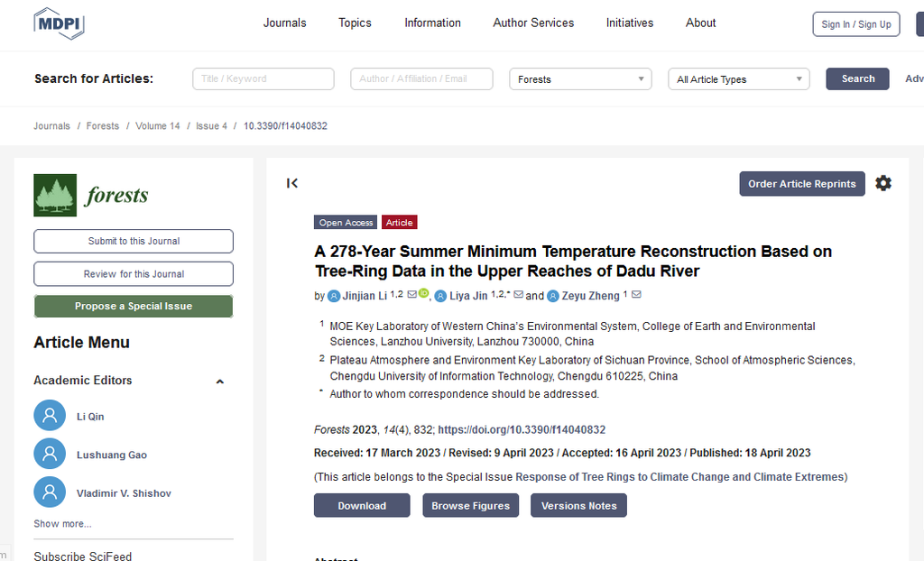The image size is (924, 561).
Task: Open the MDPI logo home link
Action: click(x=59, y=23)
